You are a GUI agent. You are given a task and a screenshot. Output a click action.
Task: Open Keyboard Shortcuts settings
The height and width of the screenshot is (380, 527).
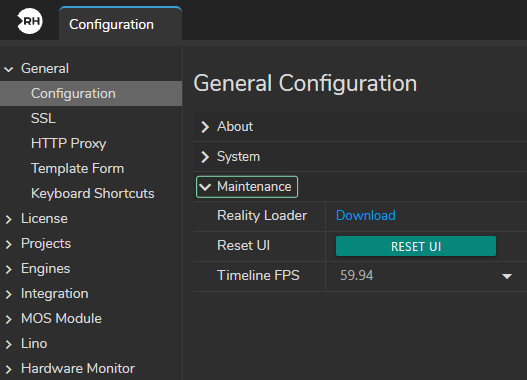click(93, 194)
